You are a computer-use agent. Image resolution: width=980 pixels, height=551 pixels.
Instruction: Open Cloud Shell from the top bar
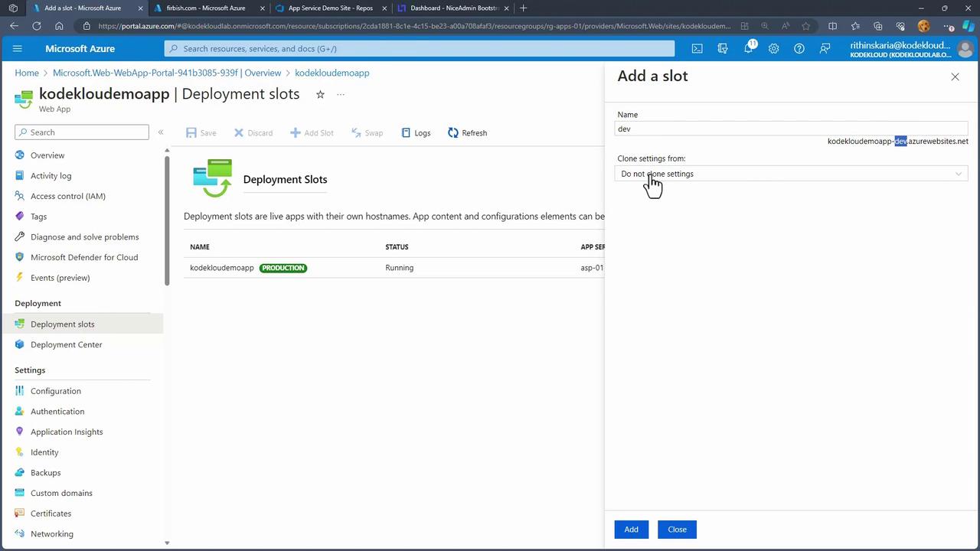coord(697,48)
